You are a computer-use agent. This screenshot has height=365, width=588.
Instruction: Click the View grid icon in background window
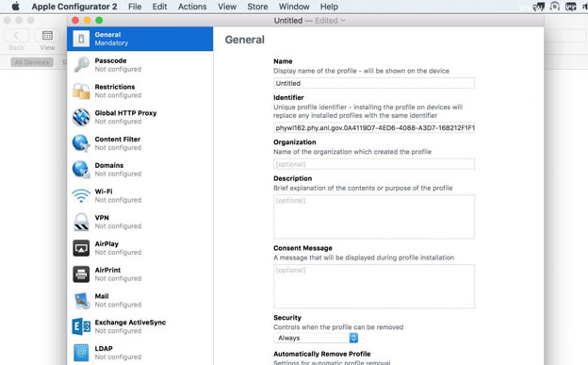(x=47, y=36)
